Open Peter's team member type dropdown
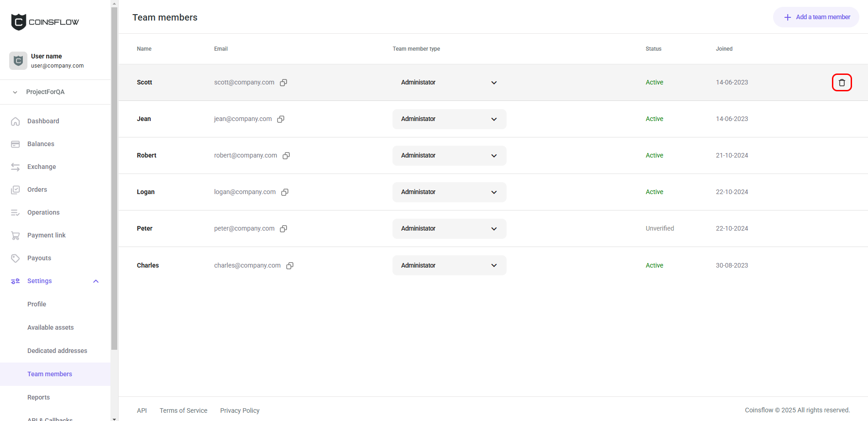 (449, 229)
